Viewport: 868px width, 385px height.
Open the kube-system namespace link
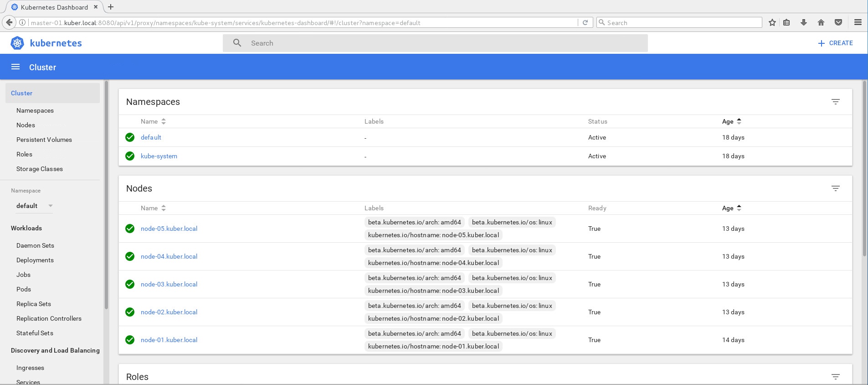[x=159, y=156]
